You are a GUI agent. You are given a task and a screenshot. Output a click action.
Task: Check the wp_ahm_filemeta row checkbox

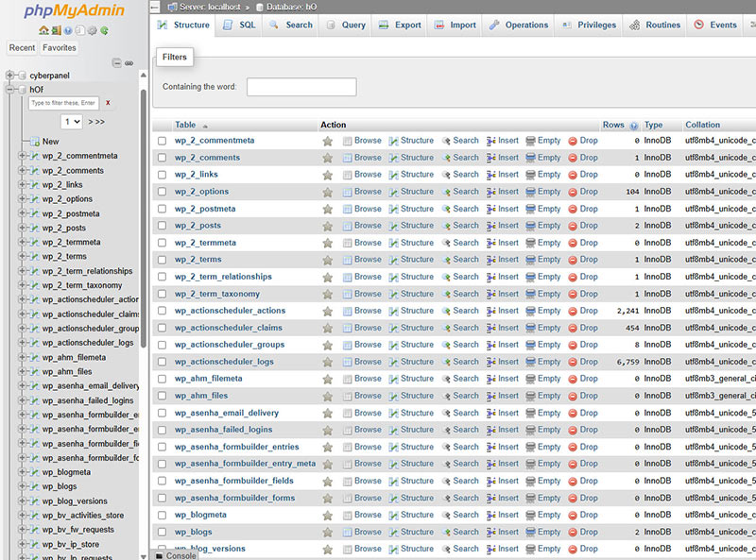pos(162,379)
